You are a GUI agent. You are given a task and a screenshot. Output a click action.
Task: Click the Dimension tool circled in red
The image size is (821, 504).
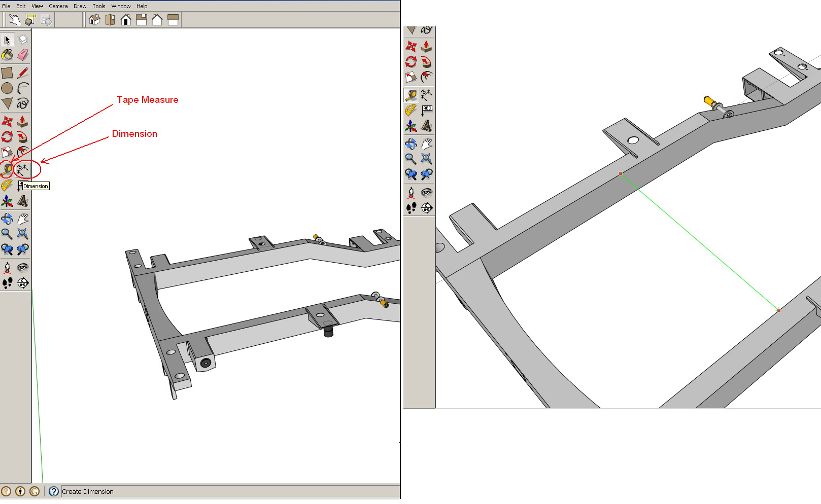[x=23, y=169]
